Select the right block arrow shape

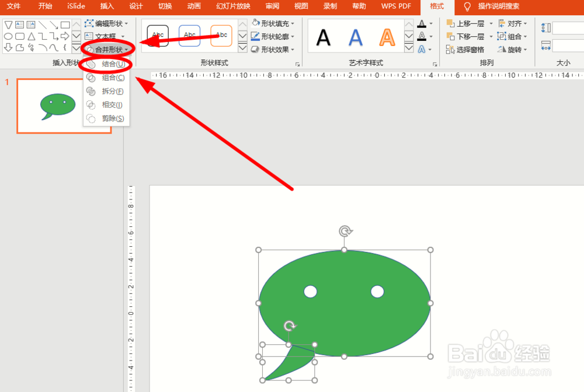(65, 36)
